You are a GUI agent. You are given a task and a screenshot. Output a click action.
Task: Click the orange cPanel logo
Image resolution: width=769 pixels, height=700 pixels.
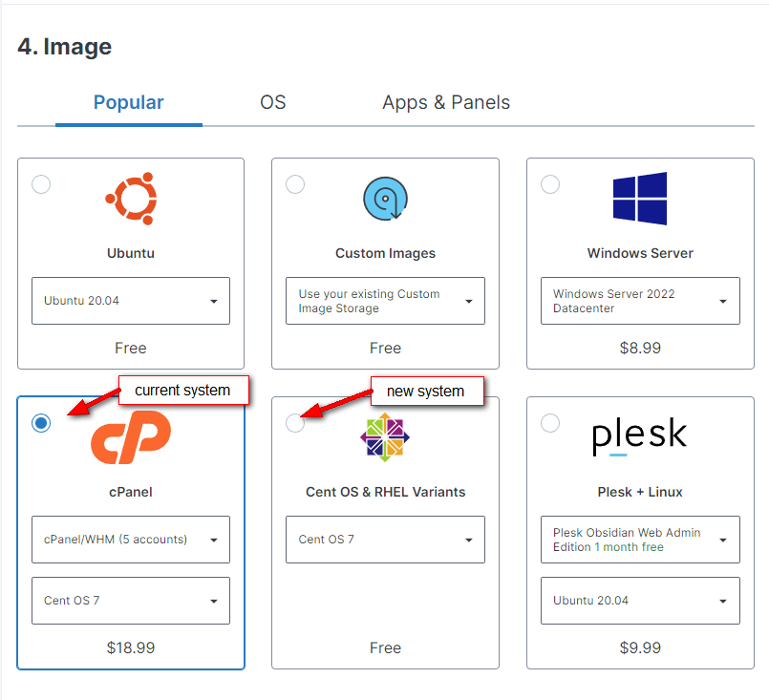coord(131,437)
